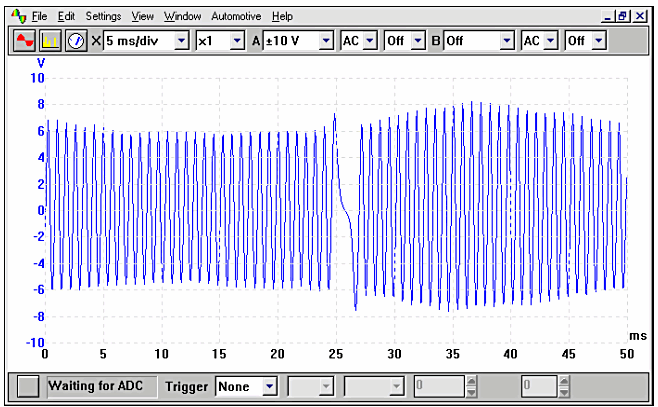Restore the inner document window size

[622, 16]
